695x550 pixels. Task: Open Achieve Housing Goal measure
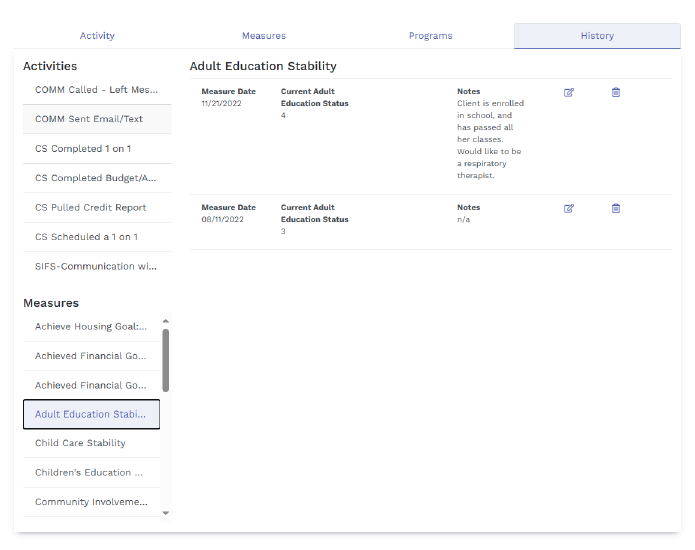(x=91, y=327)
